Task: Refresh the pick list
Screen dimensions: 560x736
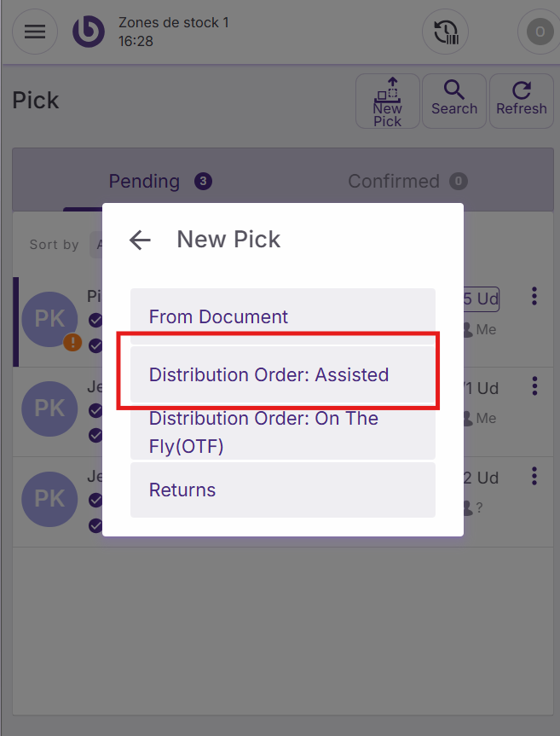Action: click(x=521, y=101)
